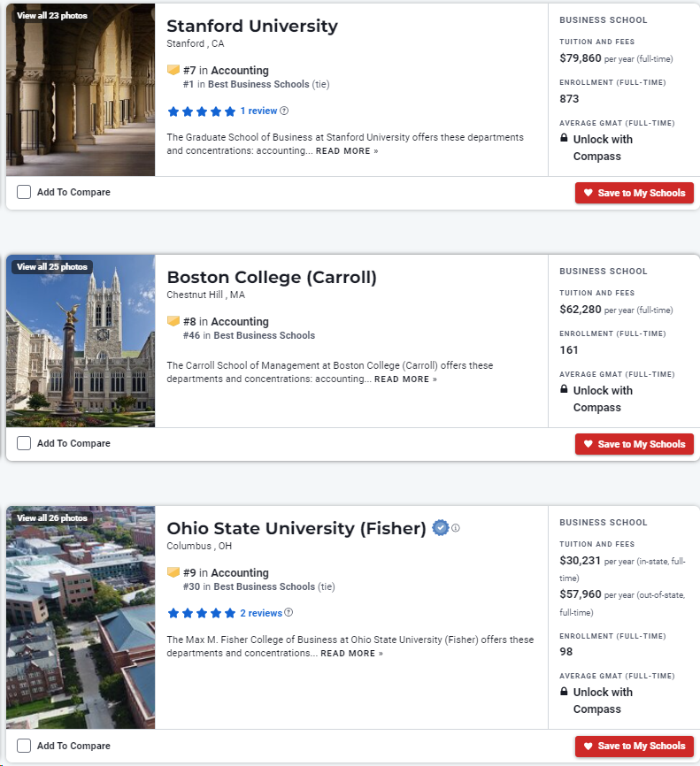
Task: Save Boston College (Carroll) to My Schools
Action: pos(634,444)
